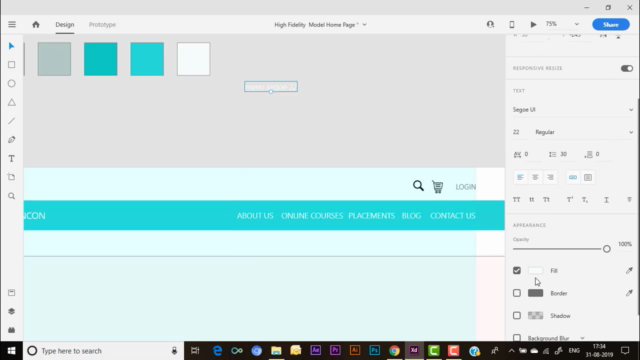The height and width of the screenshot is (360, 640).
Task: Align text right
Action: pos(550,177)
